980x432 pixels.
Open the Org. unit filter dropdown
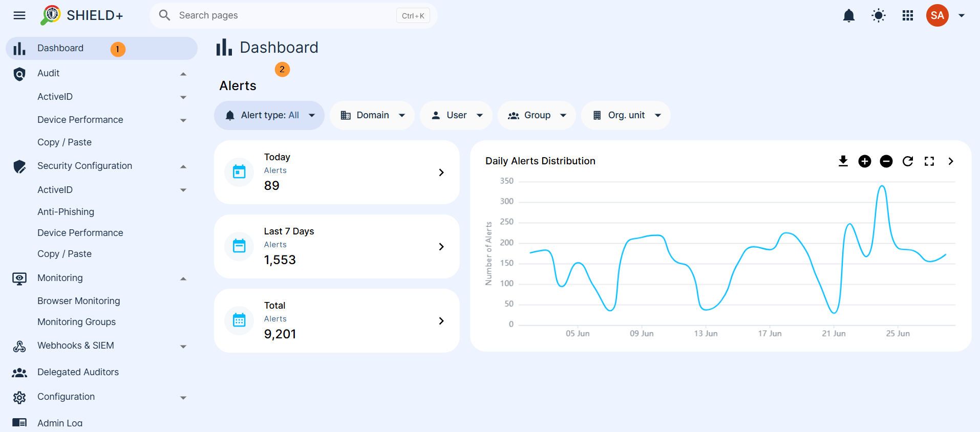coord(626,115)
